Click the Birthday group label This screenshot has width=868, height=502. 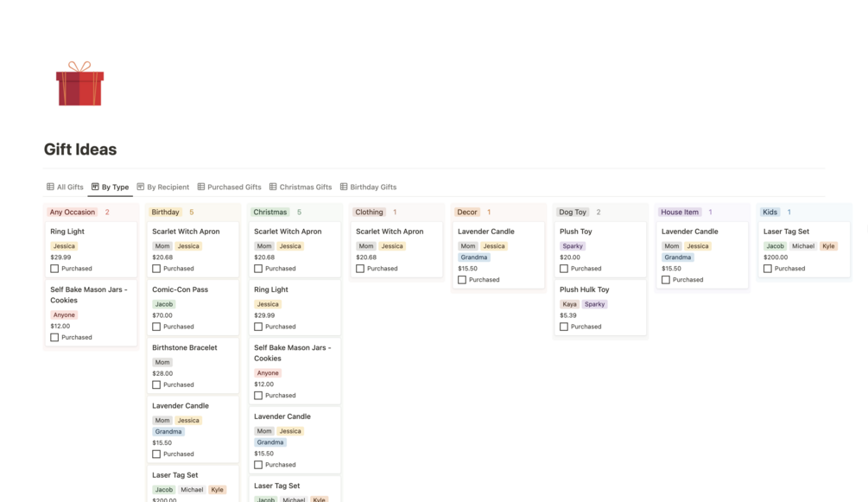(165, 212)
